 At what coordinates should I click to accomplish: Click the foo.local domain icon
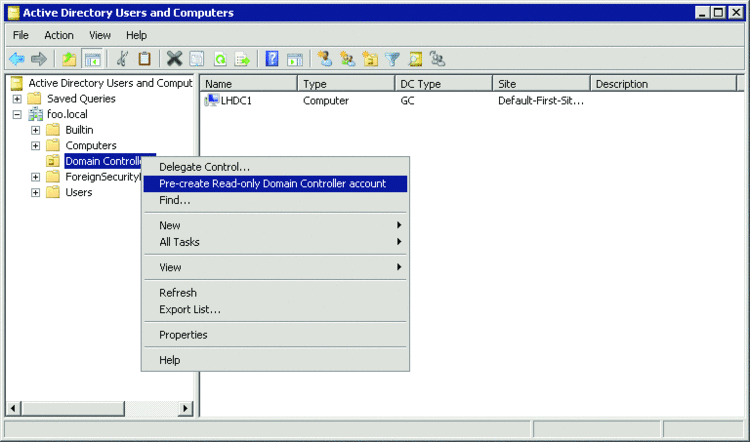(x=35, y=114)
